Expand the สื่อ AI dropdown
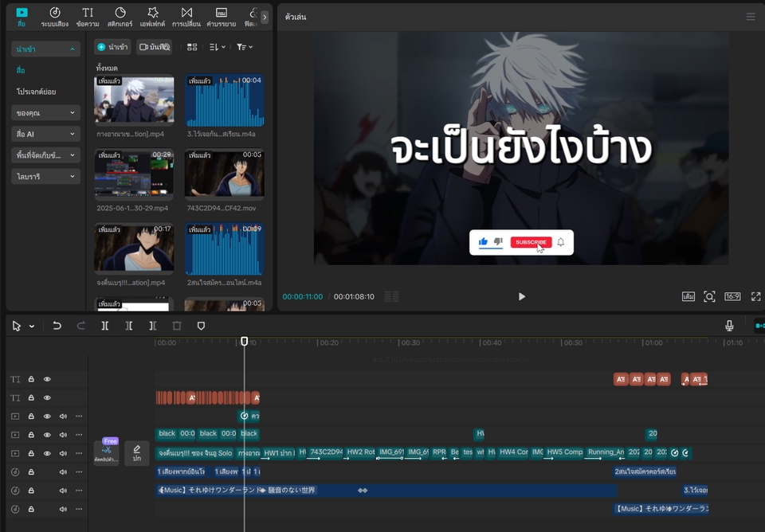 (45, 134)
